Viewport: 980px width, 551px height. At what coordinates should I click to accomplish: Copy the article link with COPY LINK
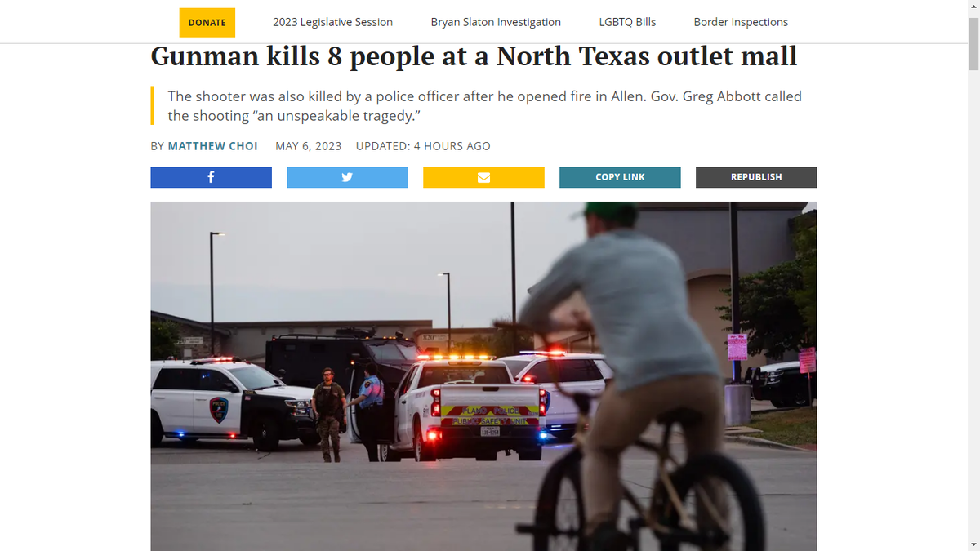click(x=620, y=177)
